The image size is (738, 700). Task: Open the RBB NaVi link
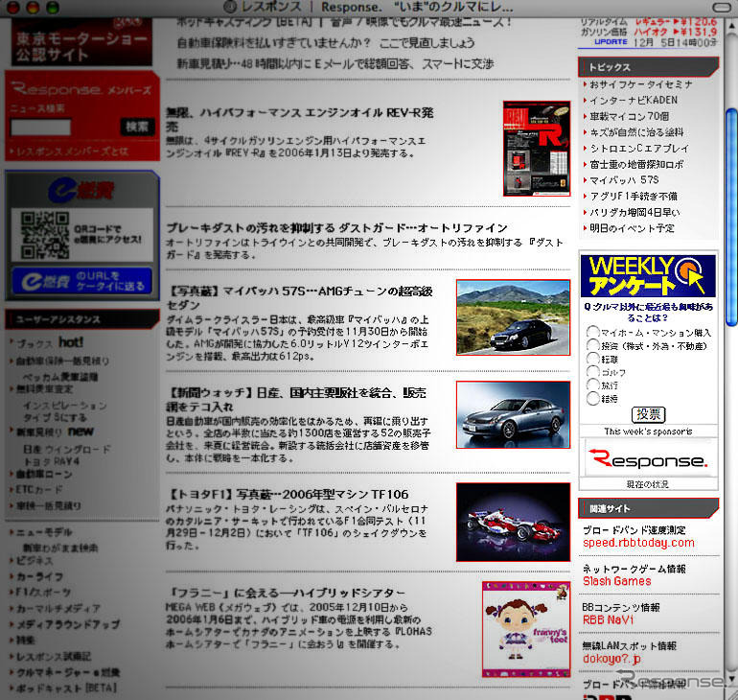[x=608, y=620]
